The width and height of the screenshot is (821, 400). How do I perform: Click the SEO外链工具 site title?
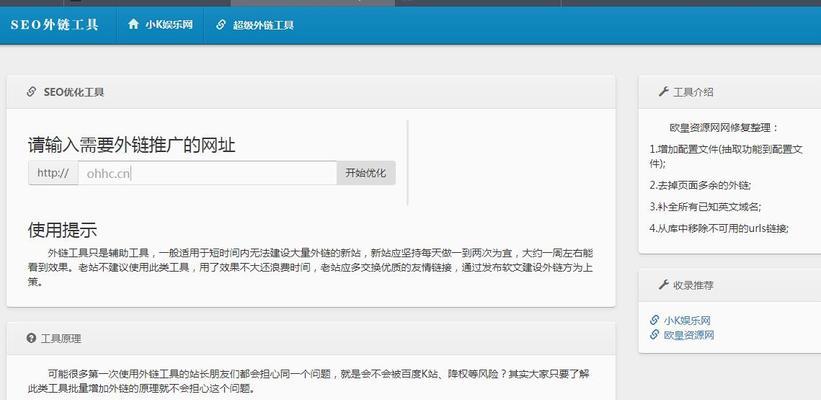pos(54,25)
